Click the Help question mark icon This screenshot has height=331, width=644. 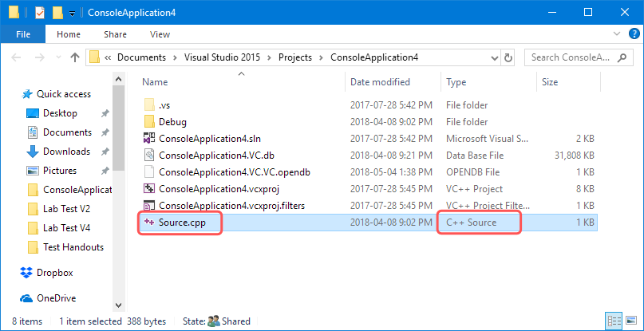634,34
